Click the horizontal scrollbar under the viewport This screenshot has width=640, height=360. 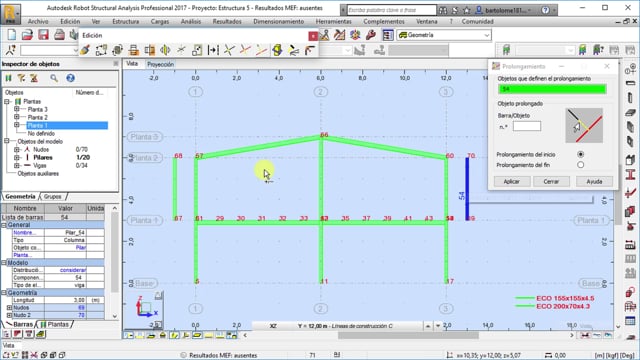coord(408,336)
